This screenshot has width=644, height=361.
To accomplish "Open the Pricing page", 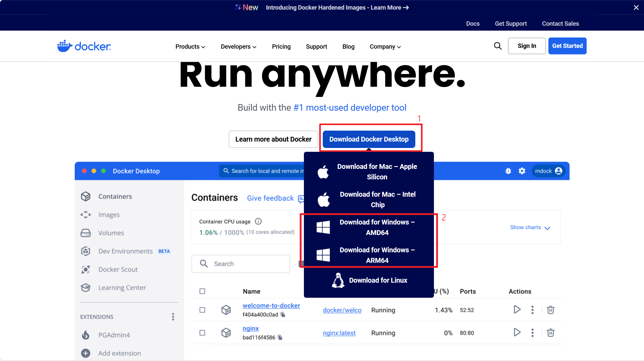I will pos(281,47).
